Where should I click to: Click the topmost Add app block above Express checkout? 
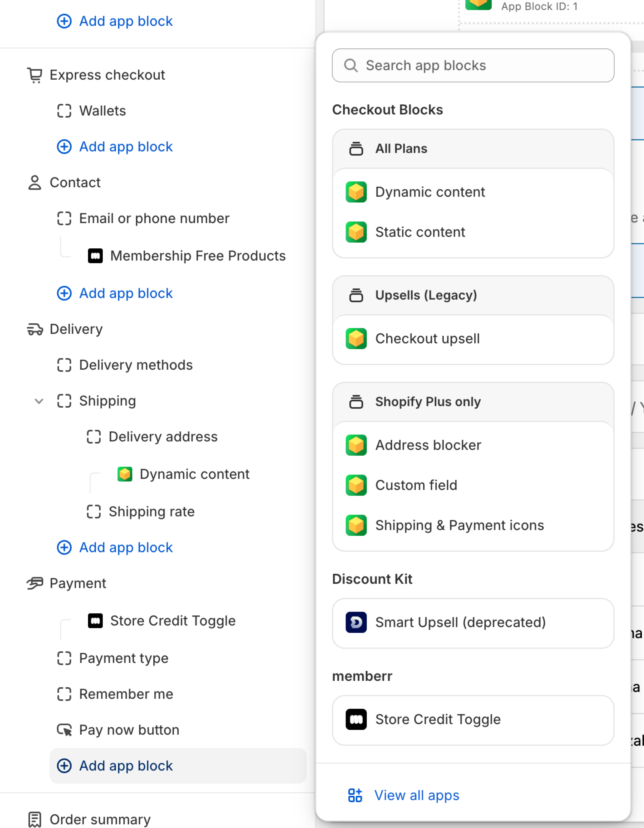[x=115, y=21]
